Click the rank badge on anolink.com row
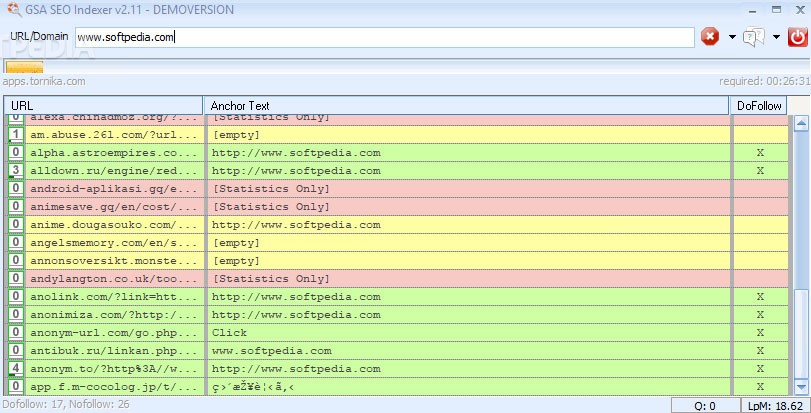 (16, 297)
